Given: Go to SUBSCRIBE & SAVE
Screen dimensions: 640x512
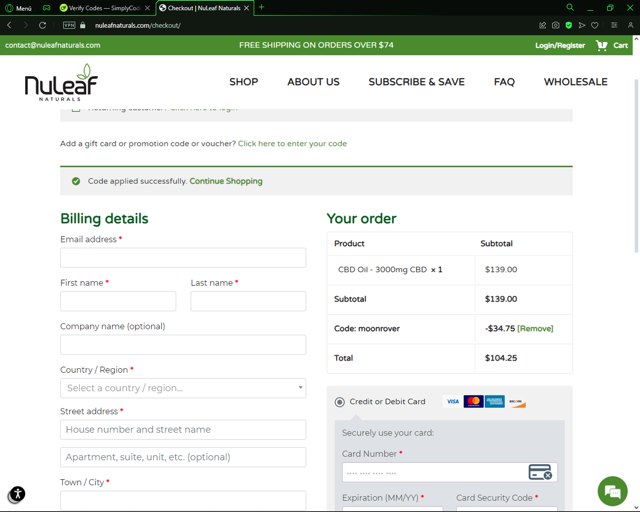Looking at the screenshot, I should [416, 82].
